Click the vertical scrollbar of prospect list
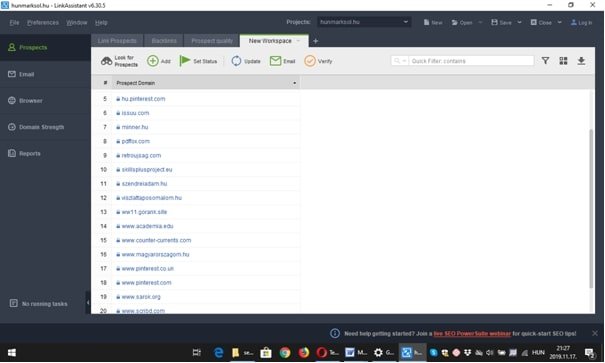The width and height of the screenshot is (605, 363). click(x=591, y=208)
